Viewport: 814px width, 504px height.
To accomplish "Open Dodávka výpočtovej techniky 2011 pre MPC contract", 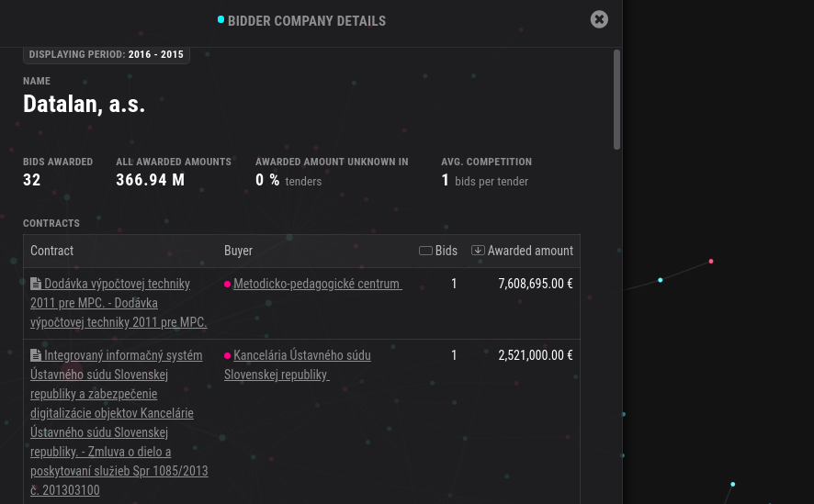I will pos(119,303).
